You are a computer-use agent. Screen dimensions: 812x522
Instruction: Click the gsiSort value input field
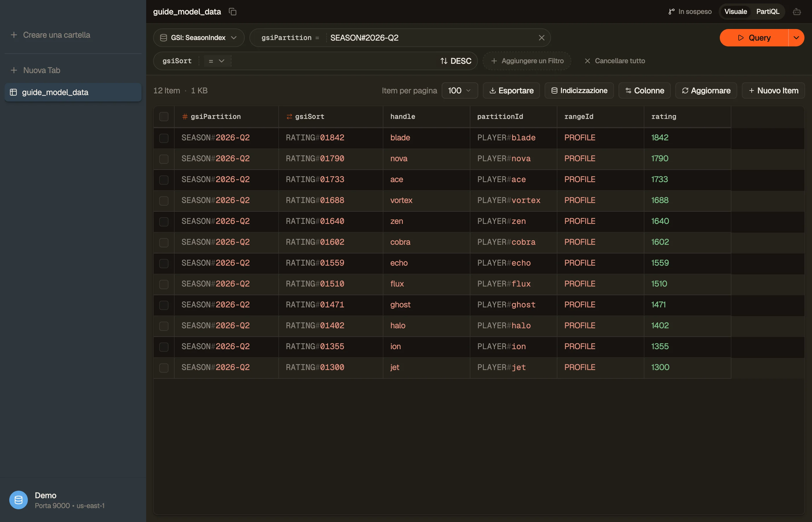click(x=334, y=61)
